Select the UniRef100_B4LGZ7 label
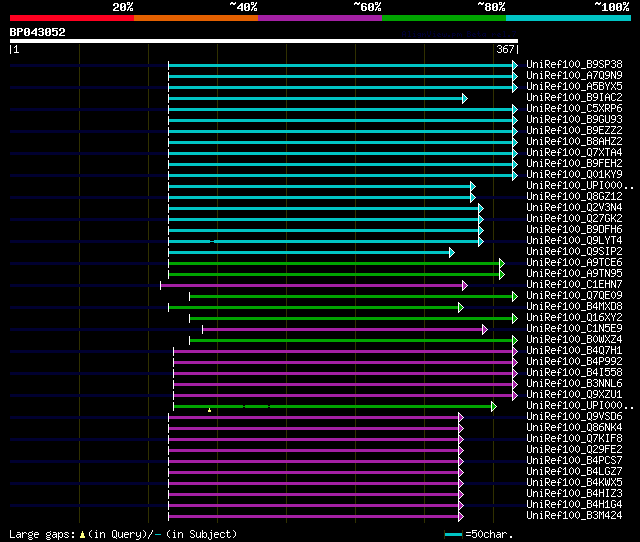 coord(574,472)
